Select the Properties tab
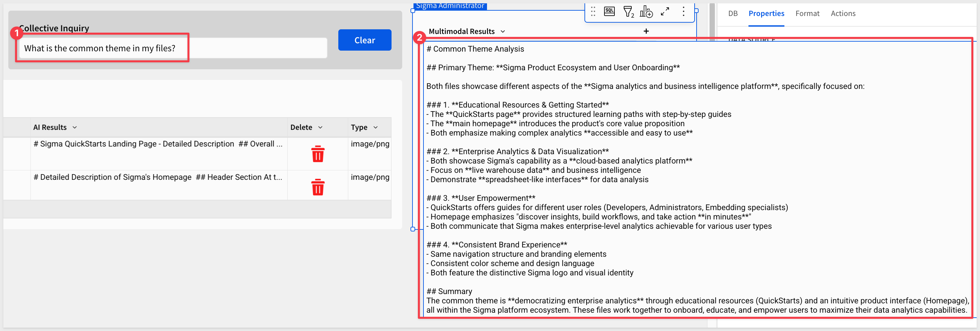The width and height of the screenshot is (980, 331). 766,13
